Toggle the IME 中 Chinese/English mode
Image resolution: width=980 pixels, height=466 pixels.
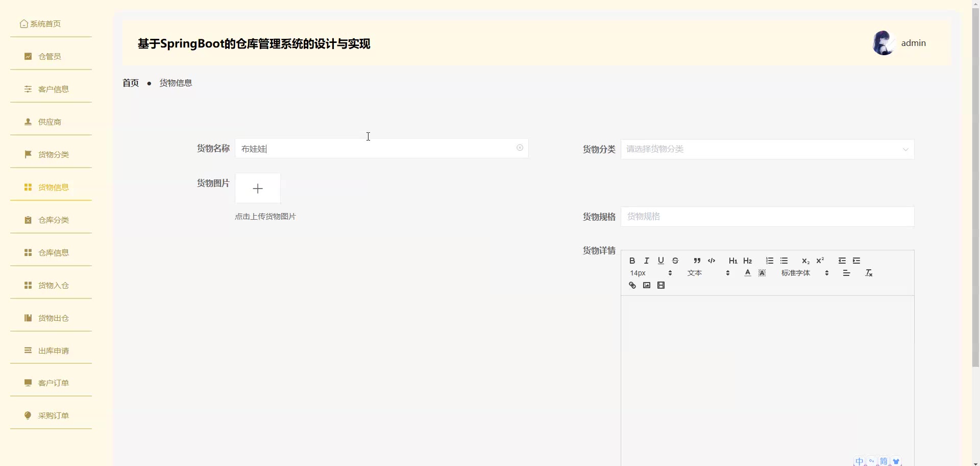coord(860,461)
